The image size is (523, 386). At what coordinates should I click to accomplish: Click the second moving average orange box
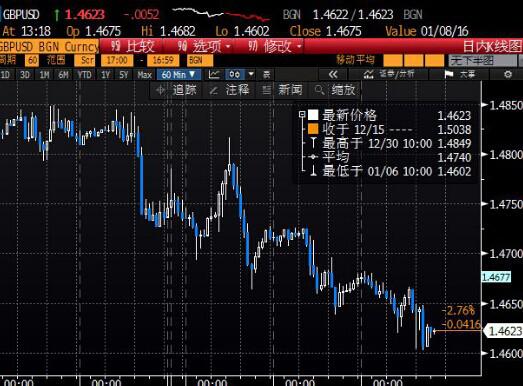tap(414, 60)
